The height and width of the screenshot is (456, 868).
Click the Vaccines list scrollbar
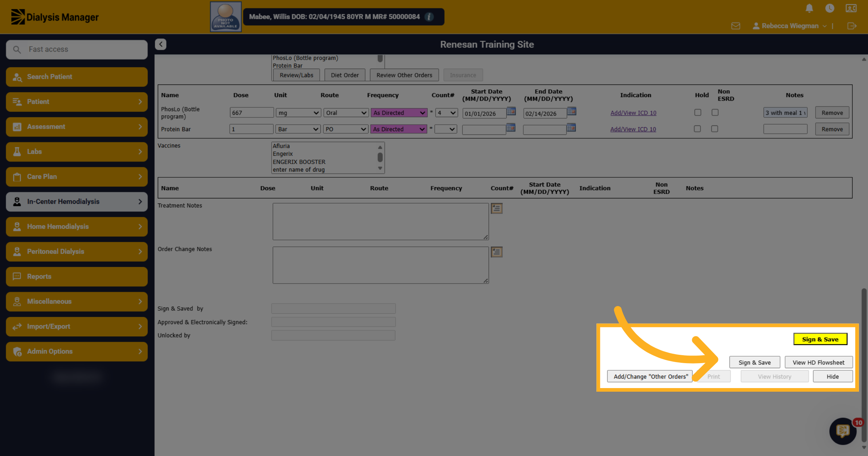380,158
